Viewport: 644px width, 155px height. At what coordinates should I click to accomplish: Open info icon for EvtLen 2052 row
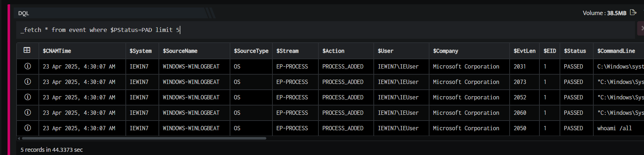point(27,97)
